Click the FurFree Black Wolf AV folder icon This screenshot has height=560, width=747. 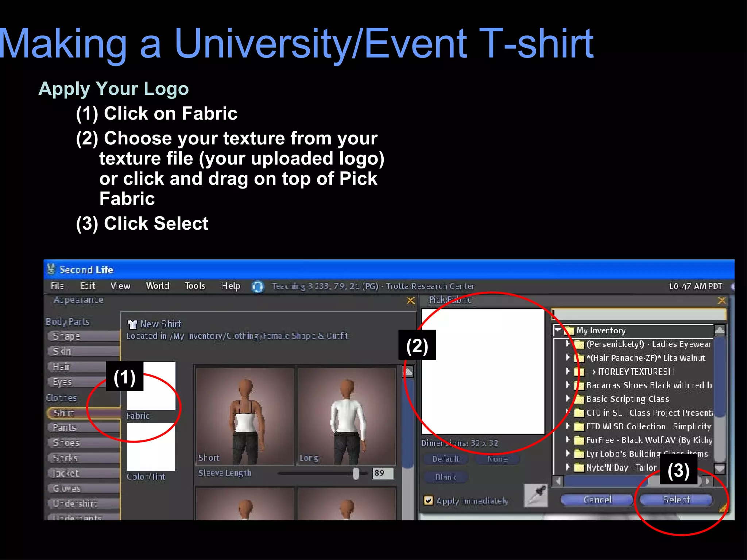click(x=579, y=440)
